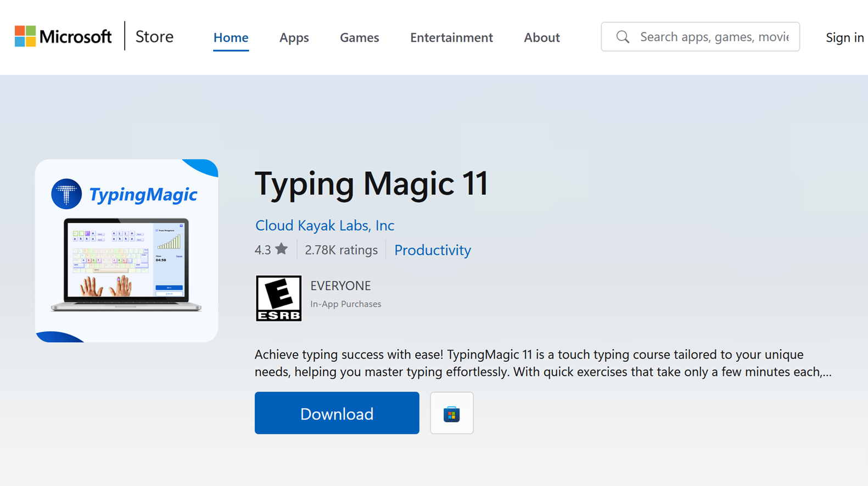Click the Microsoft logo
The height and width of the screenshot is (486, 868).
coord(63,37)
